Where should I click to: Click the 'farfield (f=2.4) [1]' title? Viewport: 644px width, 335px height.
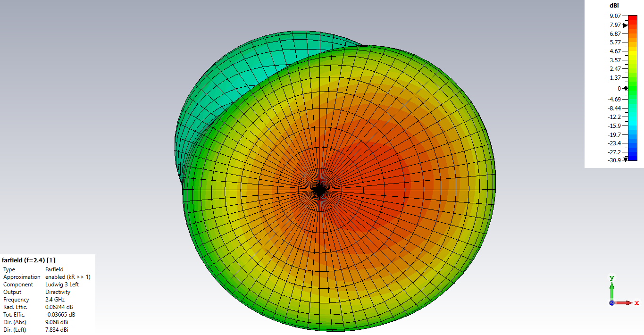[29, 260]
